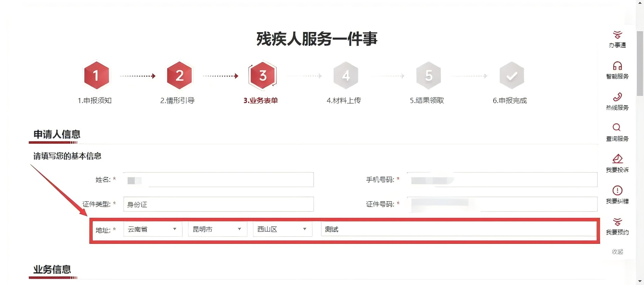Select step 2 hexagon icon
Viewport: 644px width, 285px height.
tap(179, 75)
